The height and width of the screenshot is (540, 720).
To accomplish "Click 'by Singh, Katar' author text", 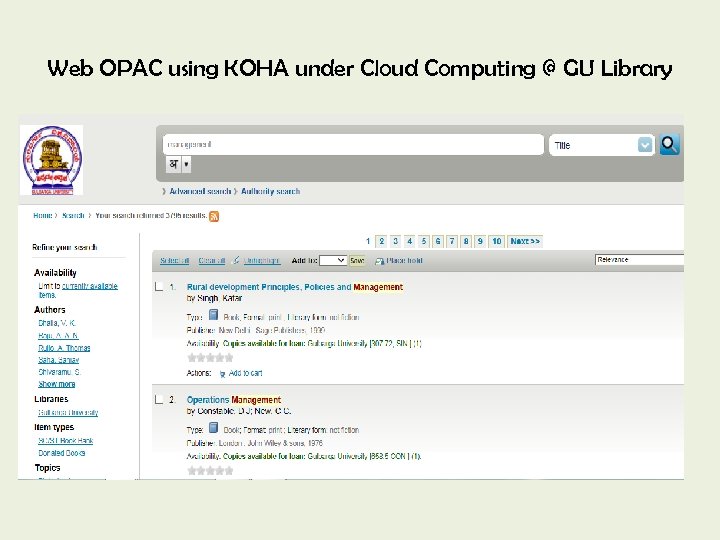I will click(214, 298).
